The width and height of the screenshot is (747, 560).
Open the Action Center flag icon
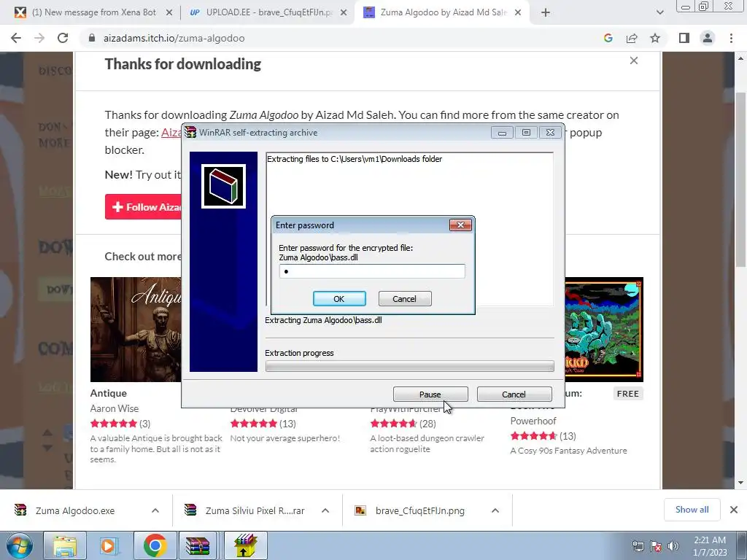coord(656,546)
